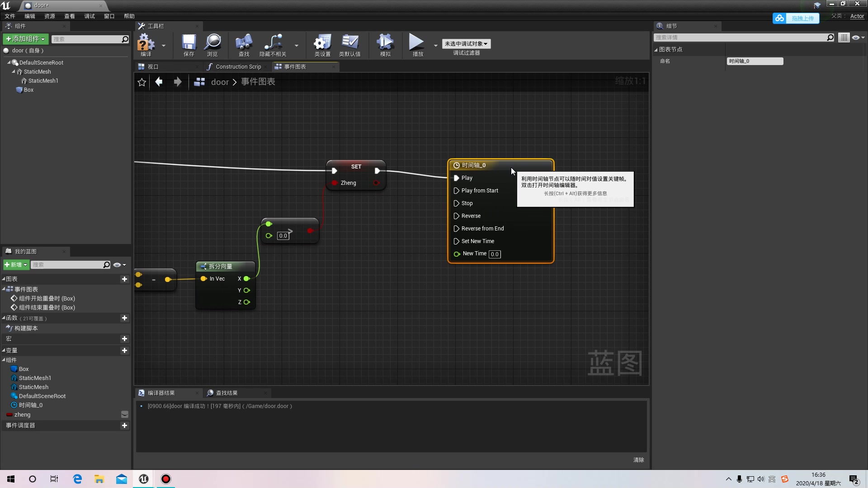
Task: Expand the 编译 icon dropdown arrow
Action: 163,46
